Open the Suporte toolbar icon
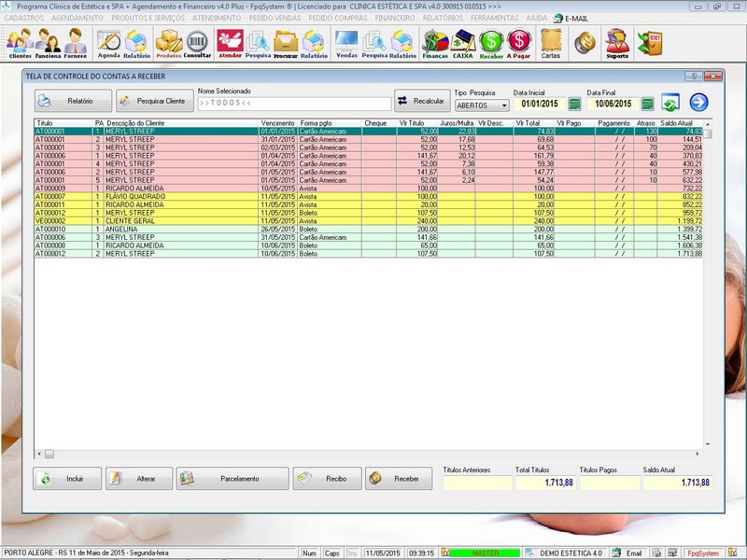Image resolution: width=747 pixels, height=560 pixels. (617, 44)
